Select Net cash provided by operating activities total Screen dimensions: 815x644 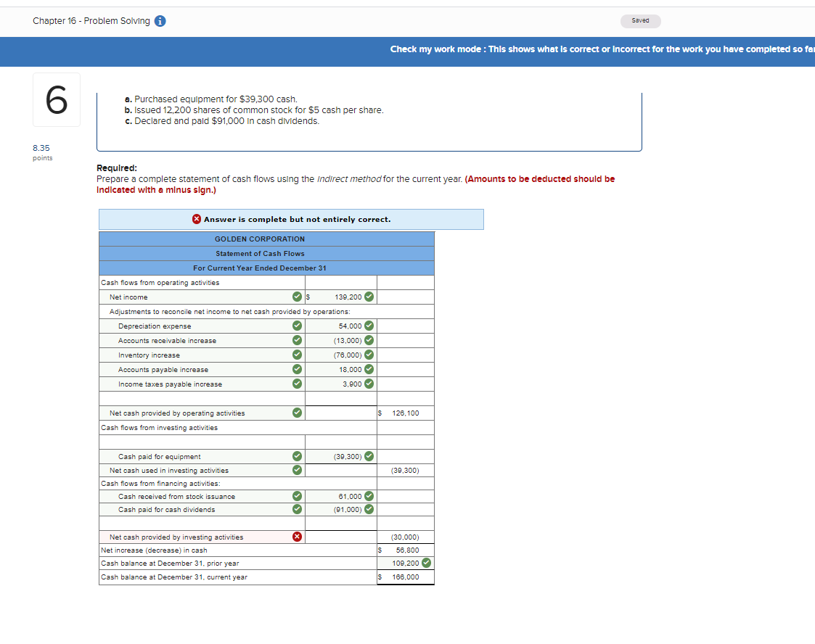coord(406,413)
